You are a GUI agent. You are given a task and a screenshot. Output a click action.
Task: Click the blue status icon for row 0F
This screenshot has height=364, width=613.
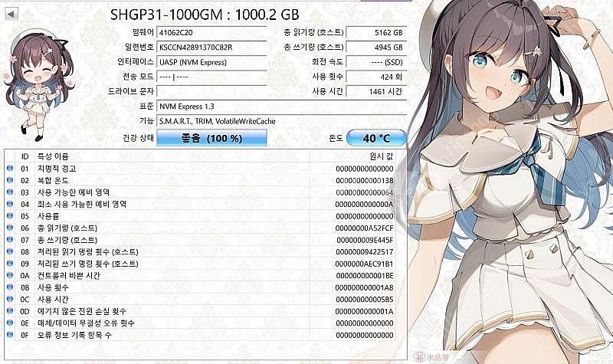pyautogui.click(x=10, y=335)
